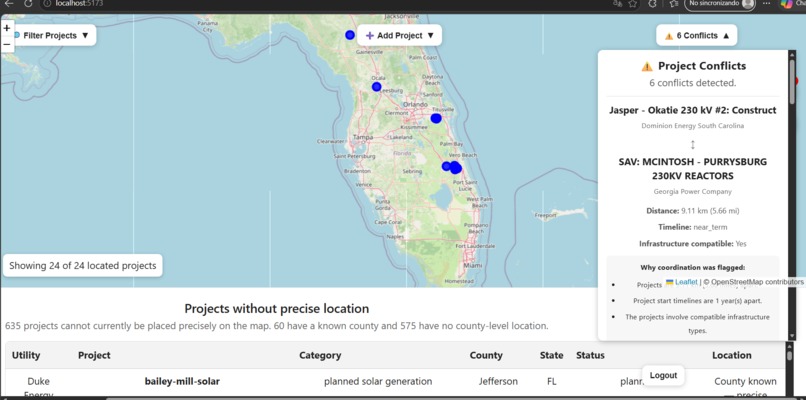
Task: Expand the Add Project dropdown
Action: tap(399, 35)
